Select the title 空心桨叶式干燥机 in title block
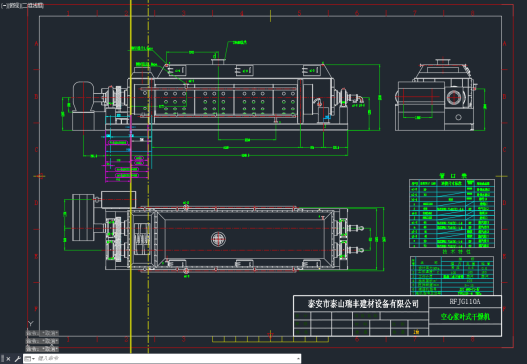 tap(465, 317)
